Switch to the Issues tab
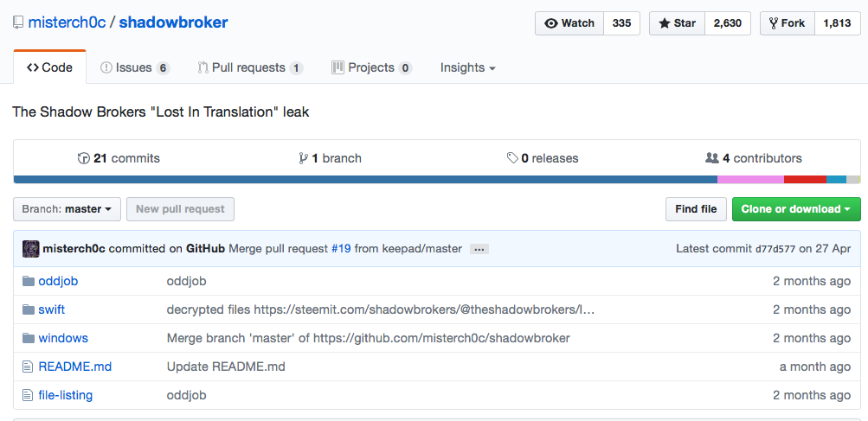This screenshot has height=421, width=868. [x=134, y=67]
